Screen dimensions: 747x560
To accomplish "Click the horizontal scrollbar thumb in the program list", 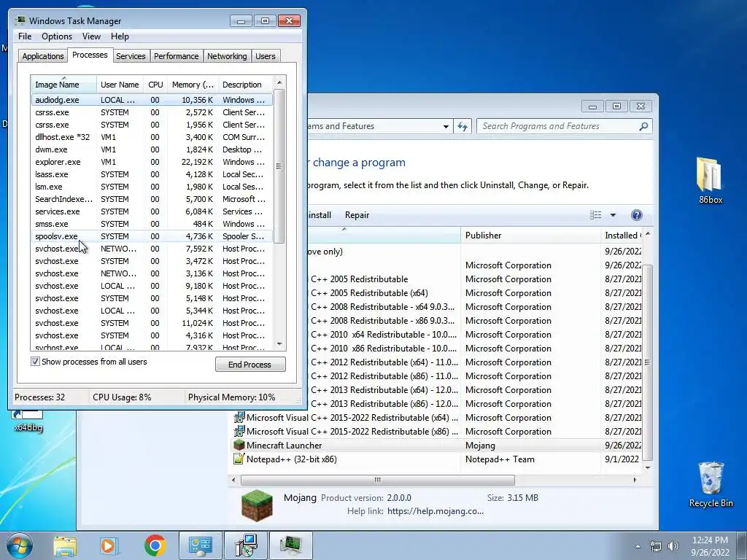I will click(x=377, y=480).
